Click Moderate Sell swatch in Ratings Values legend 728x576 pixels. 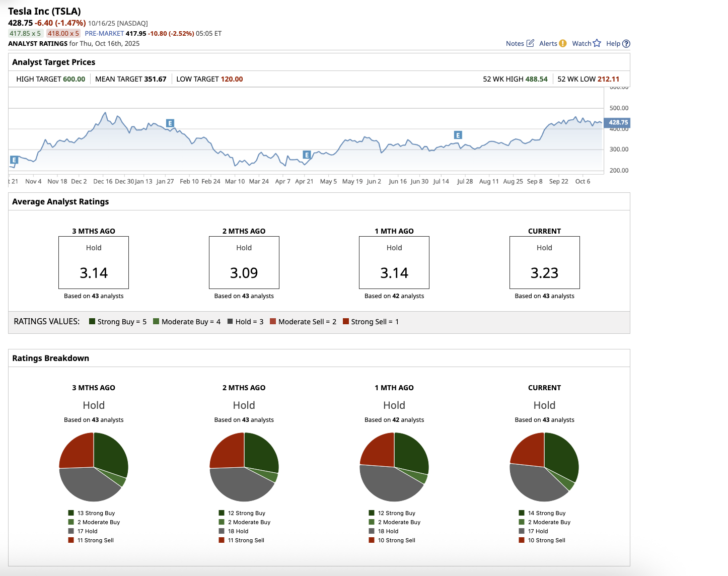(273, 321)
